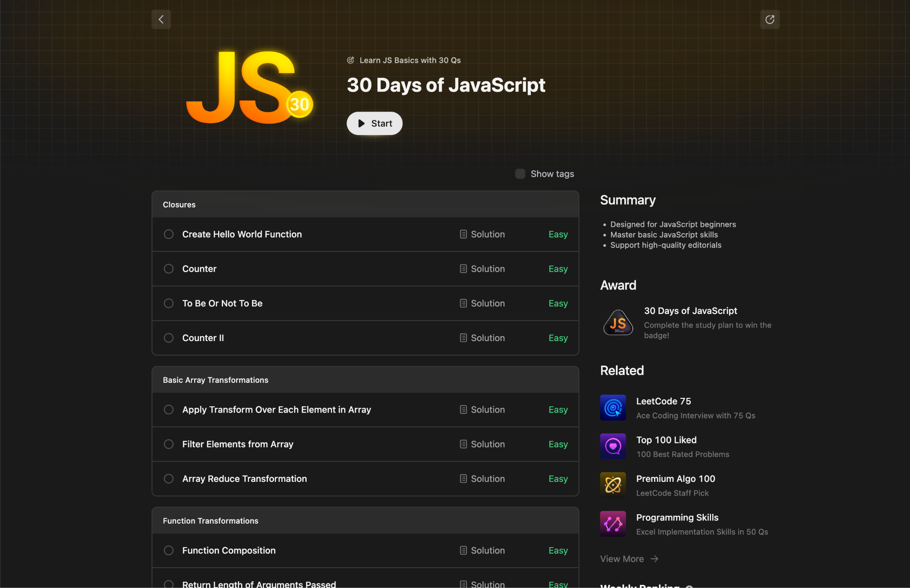This screenshot has height=588, width=910.
Task: Open Solution icon for Counter problem
Action: pyautogui.click(x=463, y=269)
